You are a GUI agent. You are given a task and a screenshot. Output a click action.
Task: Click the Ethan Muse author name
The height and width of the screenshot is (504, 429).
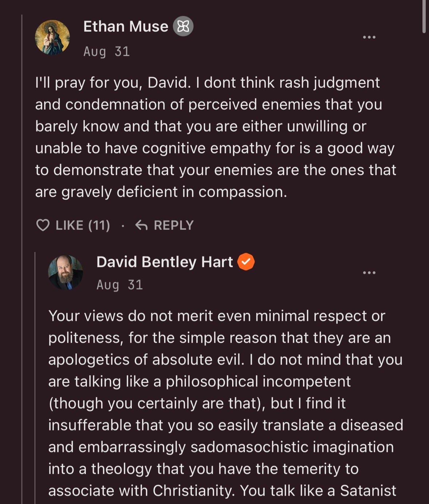click(126, 27)
